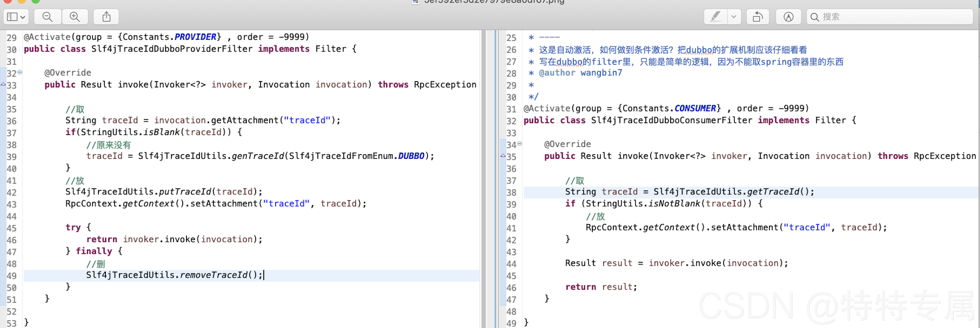Click line number 49 in right gutter
Viewport: 980px width, 328px height.
tap(511, 323)
